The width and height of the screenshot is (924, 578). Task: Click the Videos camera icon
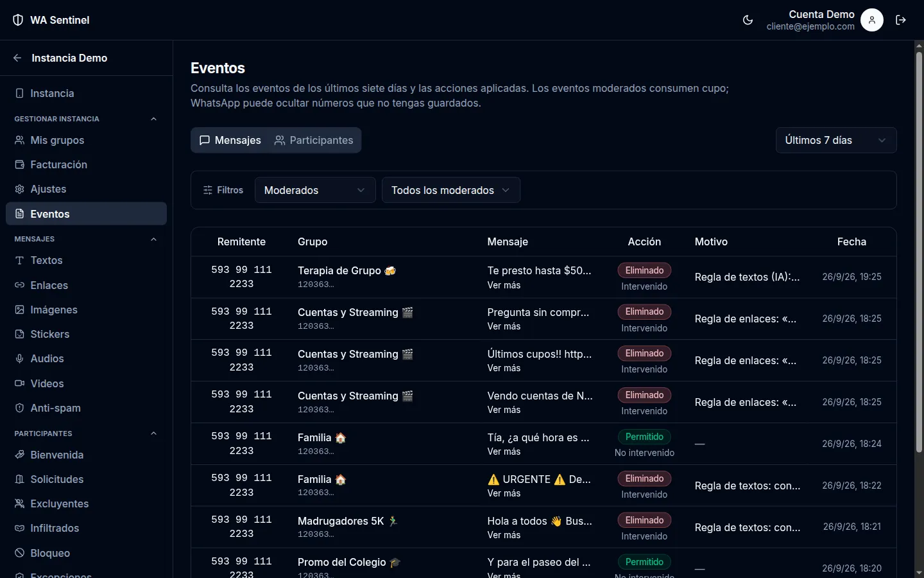[20, 383]
